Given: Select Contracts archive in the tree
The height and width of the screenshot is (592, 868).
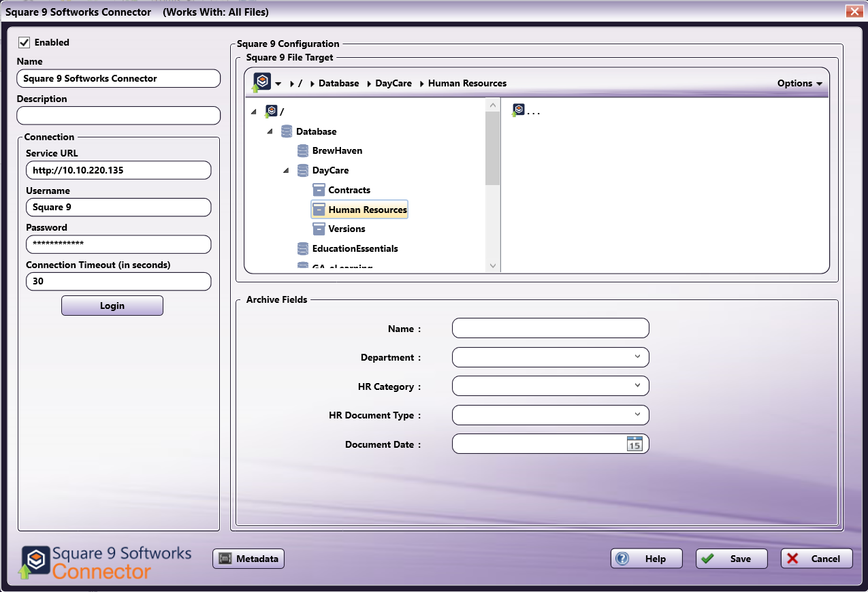Looking at the screenshot, I should pos(349,190).
